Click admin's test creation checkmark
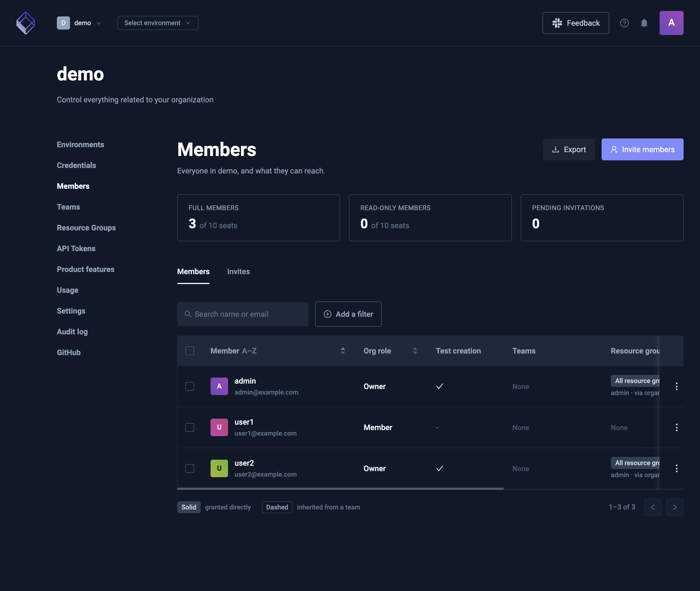 [439, 386]
